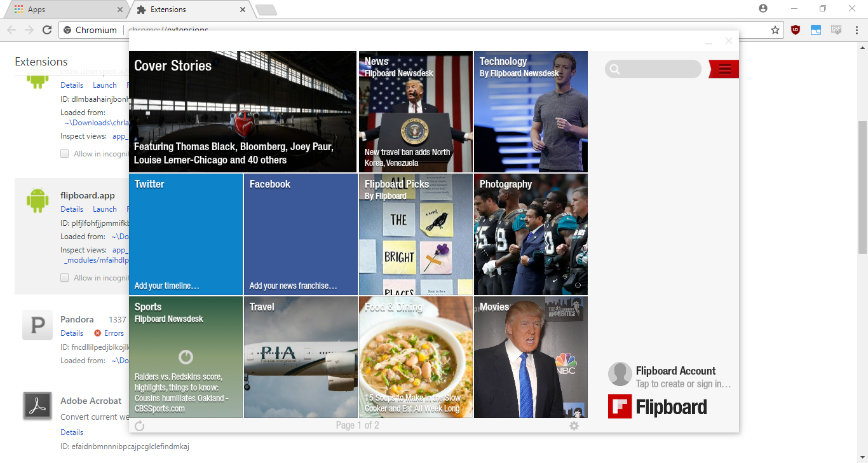Open Details link for Pandora
This screenshot has width=868, height=463.
[72, 333]
